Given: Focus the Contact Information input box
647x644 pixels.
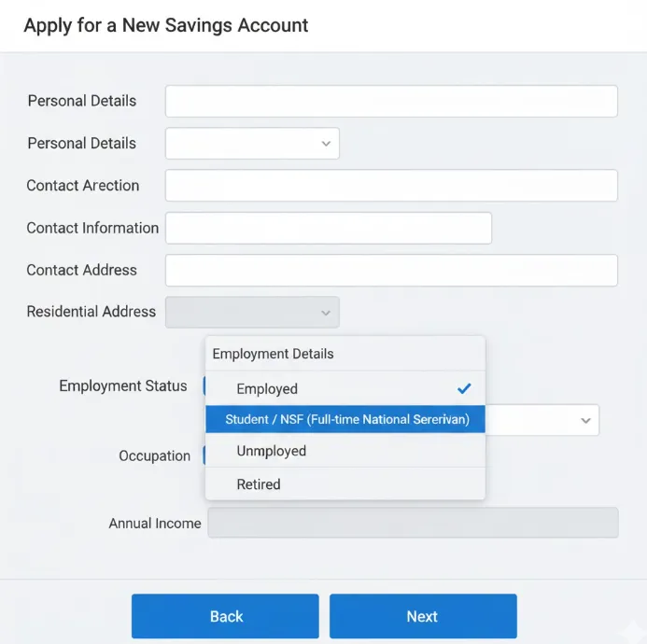Looking at the screenshot, I should pos(328,228).
